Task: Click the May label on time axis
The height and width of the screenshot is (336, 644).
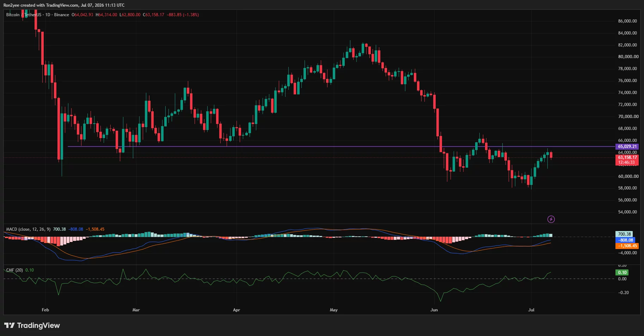Action: [x=333, y=310]
